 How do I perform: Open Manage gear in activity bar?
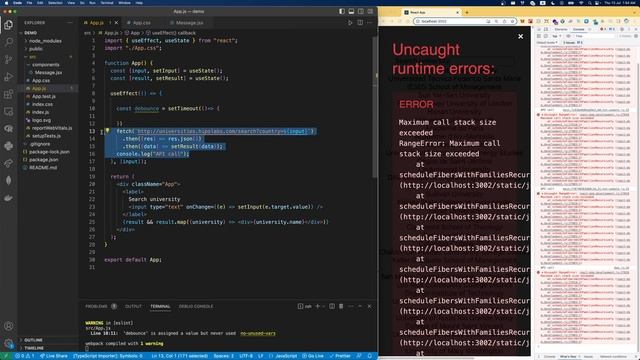pyautogui.click(x=9, y=343)
